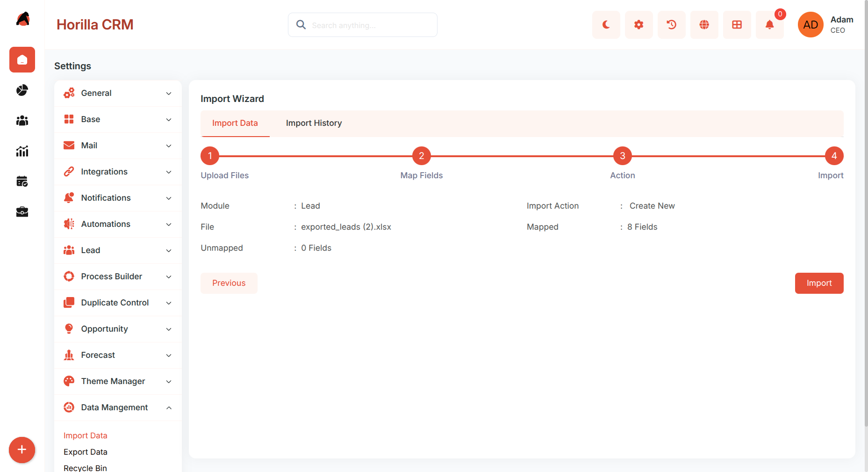Focus the Search anything field
The width and height of the screenshot is (868, 472).
(x=363, y=25)
